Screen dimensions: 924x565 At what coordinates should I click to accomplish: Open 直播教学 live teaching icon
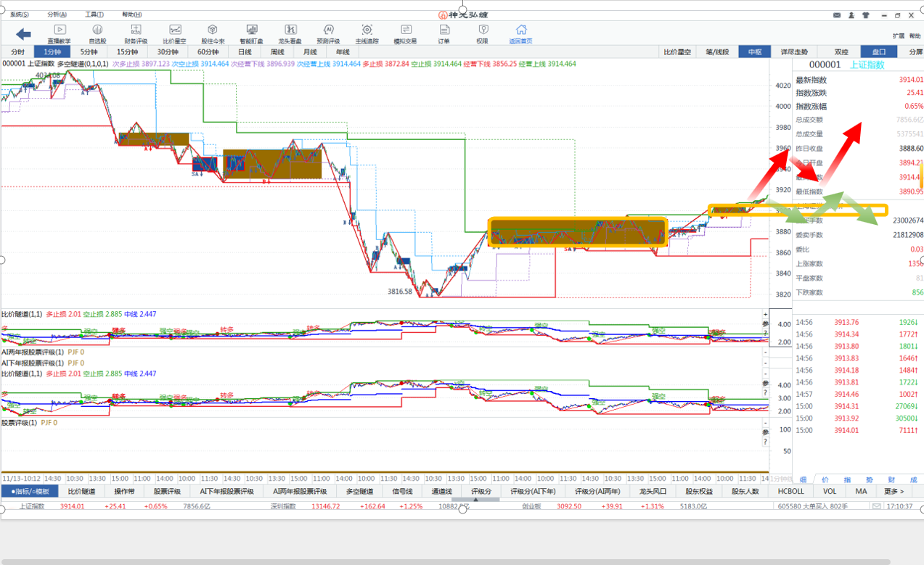[x=60, y=33]
